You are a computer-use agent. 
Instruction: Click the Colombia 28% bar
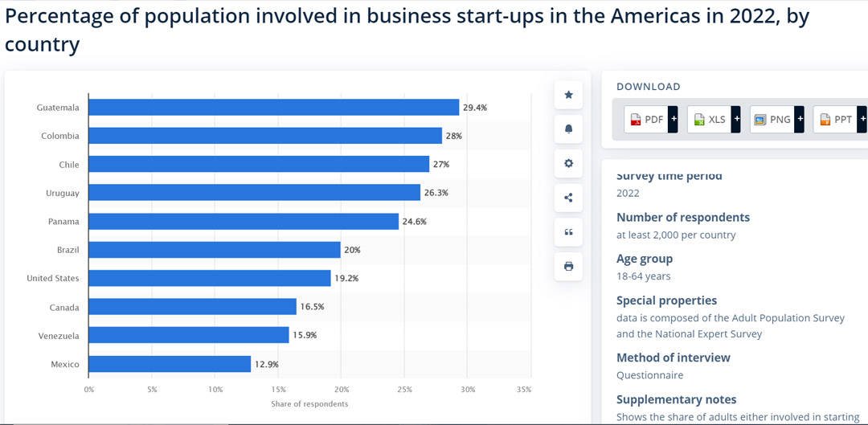coord(265,136)
